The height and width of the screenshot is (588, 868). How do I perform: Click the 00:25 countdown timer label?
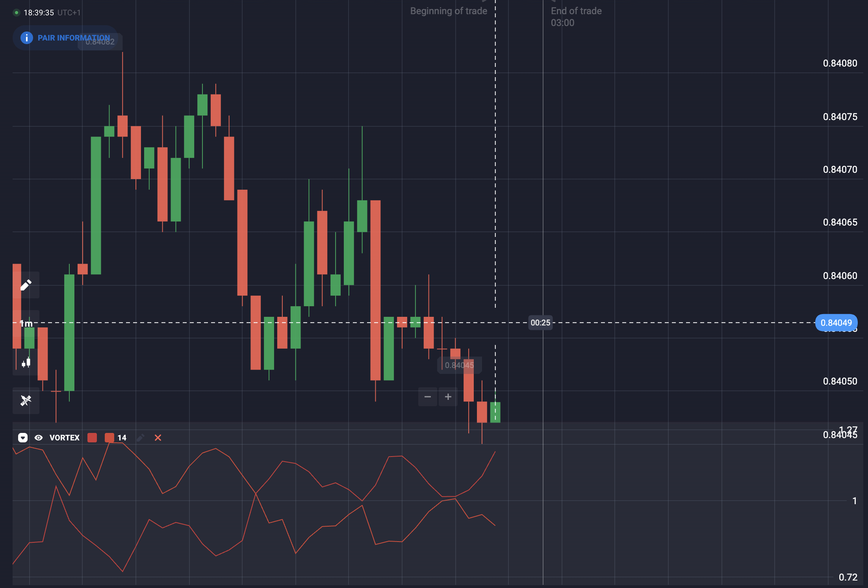(x=540, y=323)
